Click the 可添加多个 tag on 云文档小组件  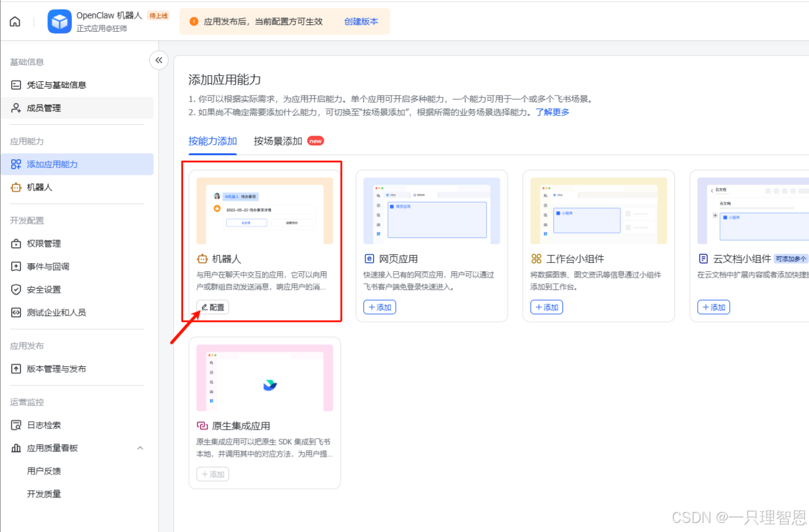tap(791, 259)
